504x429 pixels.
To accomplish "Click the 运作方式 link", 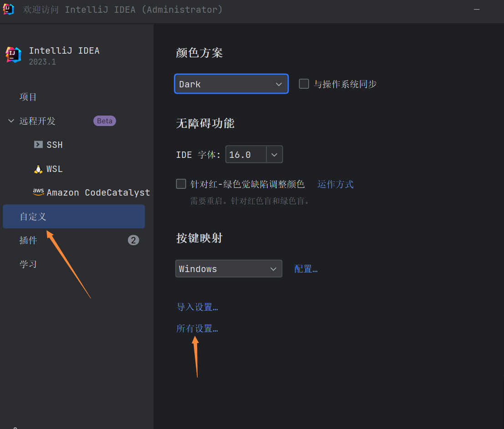I will click(335, 184).
